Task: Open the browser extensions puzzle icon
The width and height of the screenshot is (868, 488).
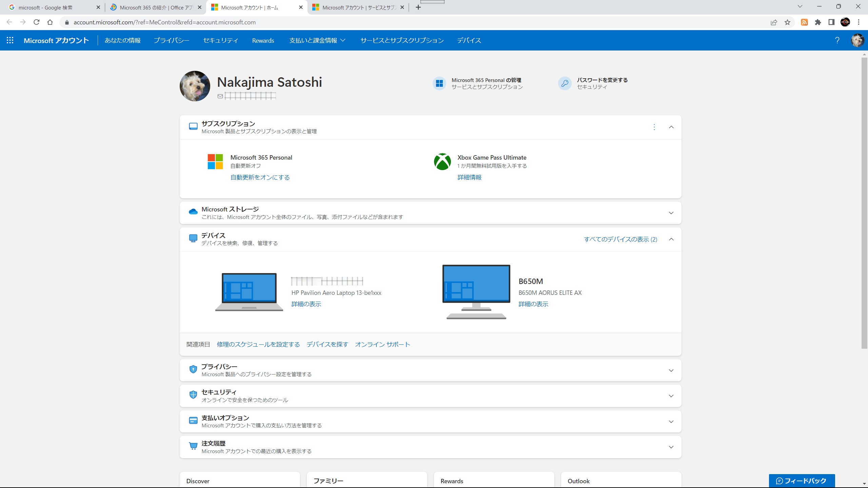Action: pyautogui.click(x=818, y=22)
